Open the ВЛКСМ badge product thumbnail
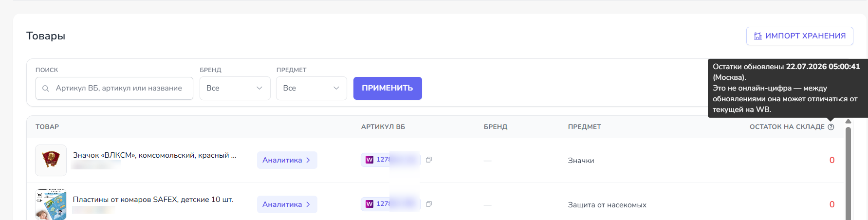This screenshot has height=220, width=868. point(51,160)
